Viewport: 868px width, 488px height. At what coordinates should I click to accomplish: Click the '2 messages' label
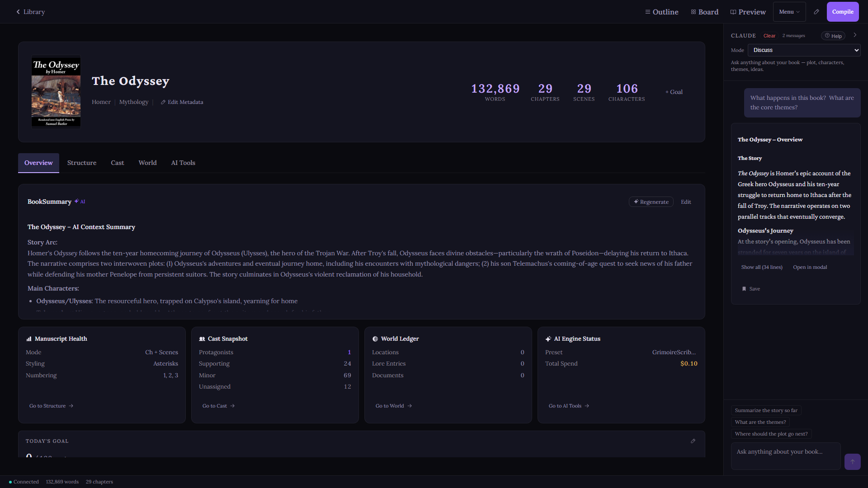pyautogui.click(x=793, y=36)
